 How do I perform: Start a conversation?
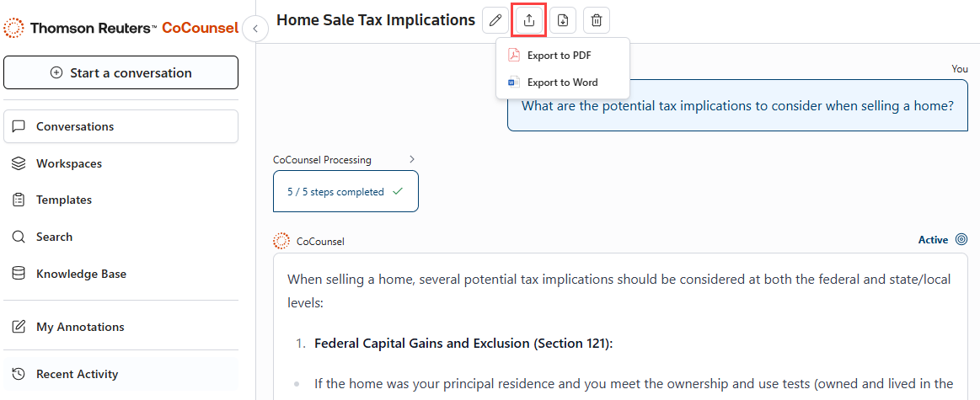pos(121,73)
